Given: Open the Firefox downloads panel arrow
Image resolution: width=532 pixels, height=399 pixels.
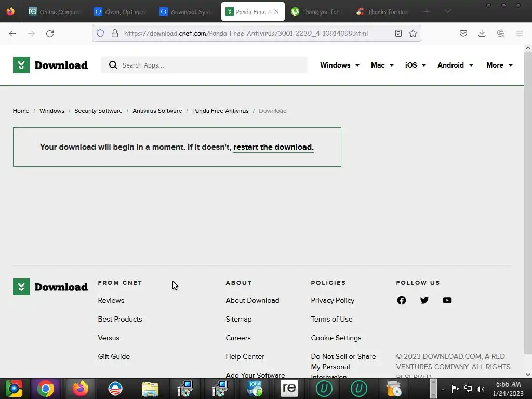Looking at the screenshot, I should 482,33.
